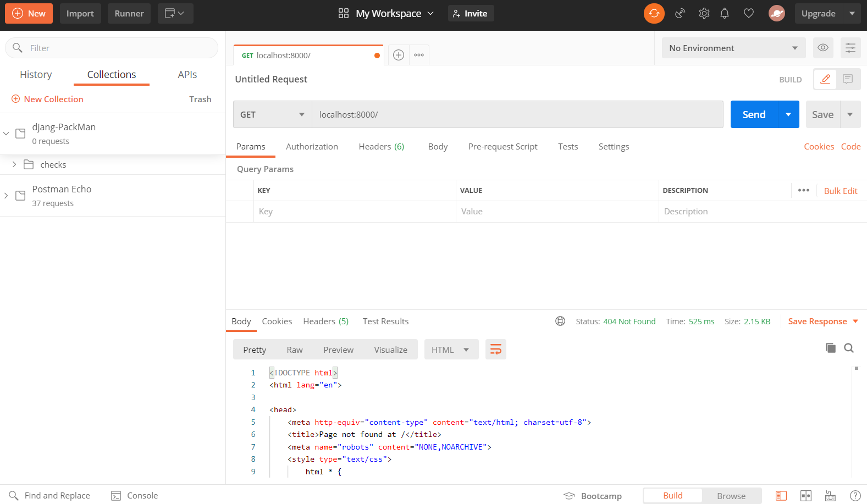
Task: Open the Tests tab
Action: tap(568, 146)
